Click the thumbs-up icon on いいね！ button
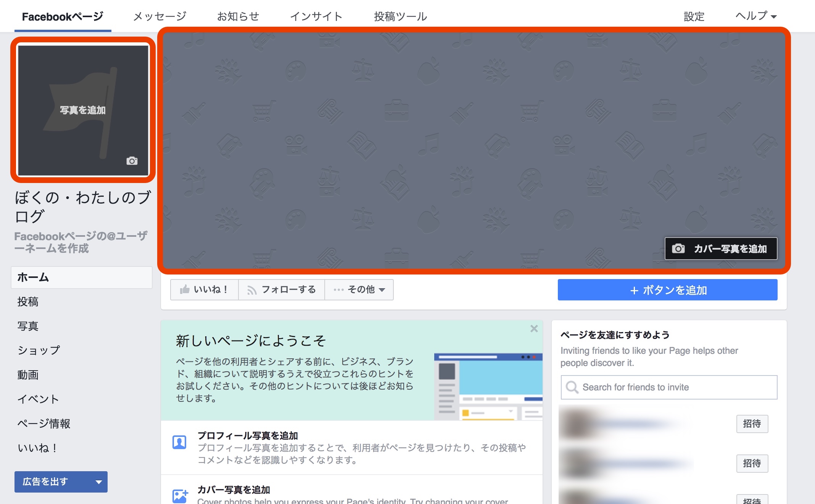Screen dimensions: 815x504 click(x=185, y=289)
